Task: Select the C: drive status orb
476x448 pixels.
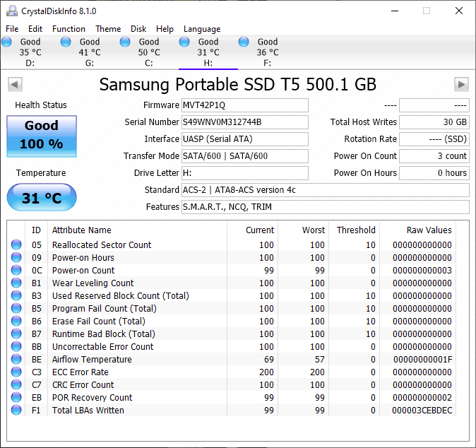Action: click(x=125, y=42)
